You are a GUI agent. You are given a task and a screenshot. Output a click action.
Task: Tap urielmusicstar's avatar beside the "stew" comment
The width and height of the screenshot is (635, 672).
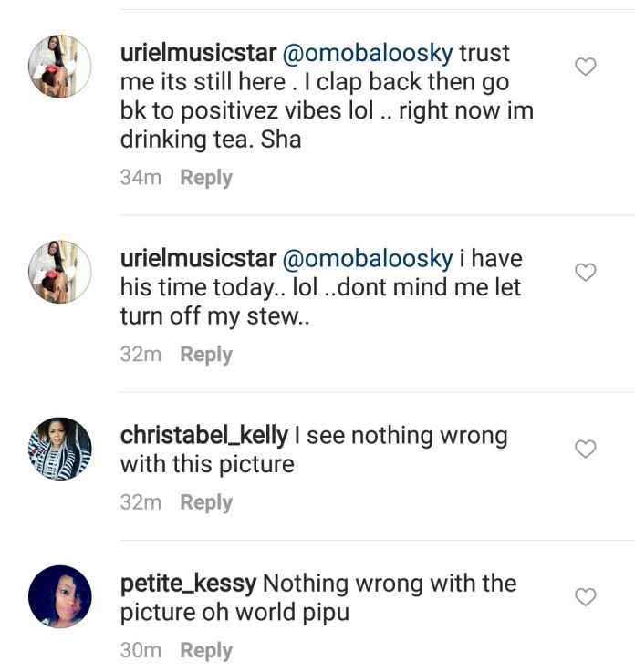pos(60,272)
